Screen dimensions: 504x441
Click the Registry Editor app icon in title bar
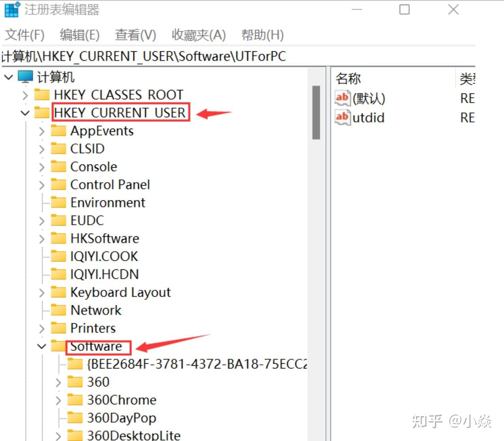(x=11, y=9)
